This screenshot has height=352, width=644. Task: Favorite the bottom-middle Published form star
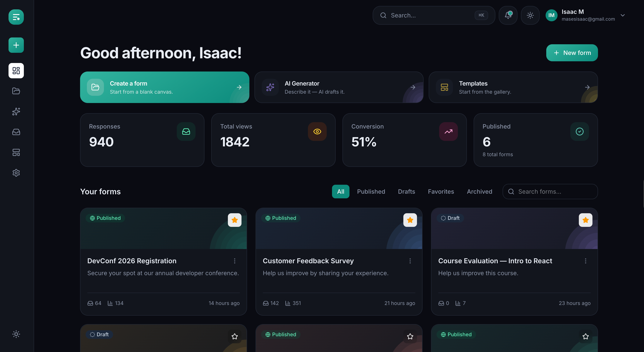click(410, 336)
